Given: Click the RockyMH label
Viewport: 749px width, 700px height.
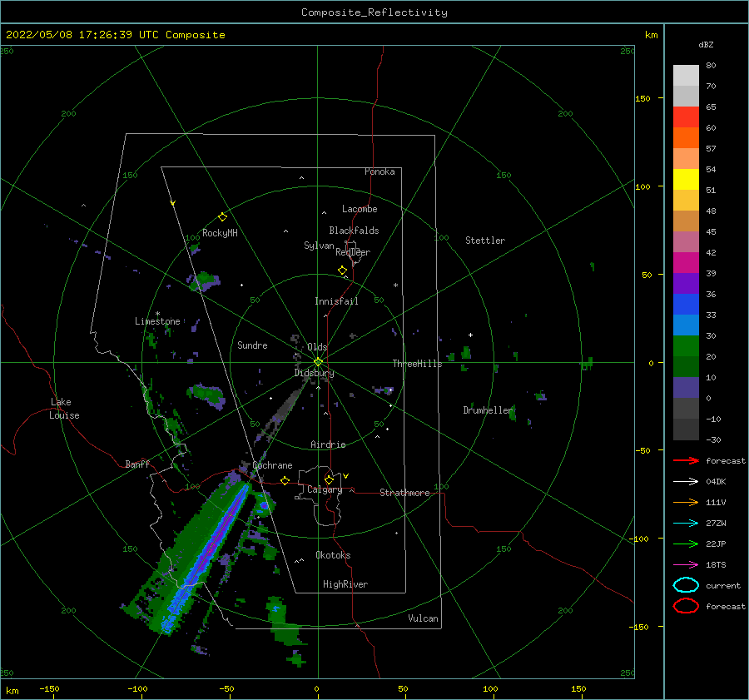Looking at the screenshot, I should click(220, 233).
